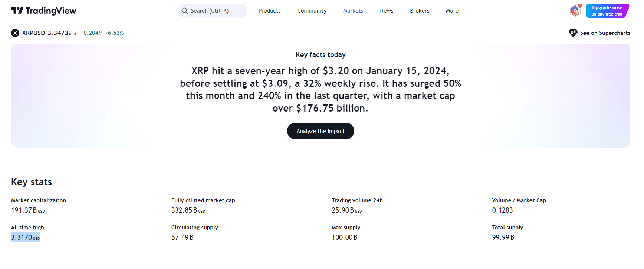Click the Market capitalization value 191.37 B

pyautogui.click(x=24, y=210)
